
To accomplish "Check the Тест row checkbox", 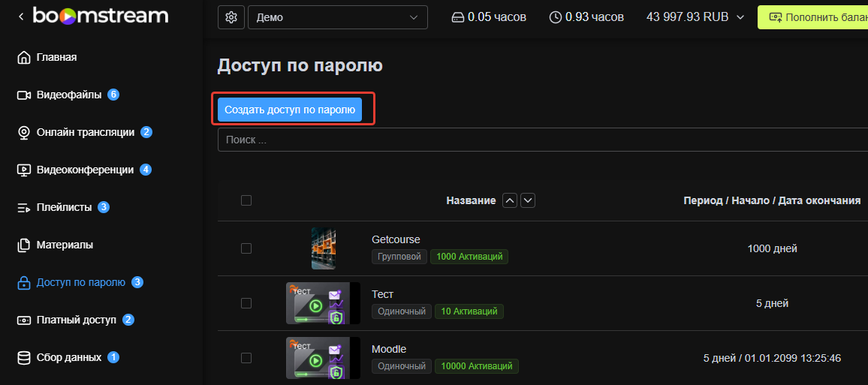I will [246, 303].
